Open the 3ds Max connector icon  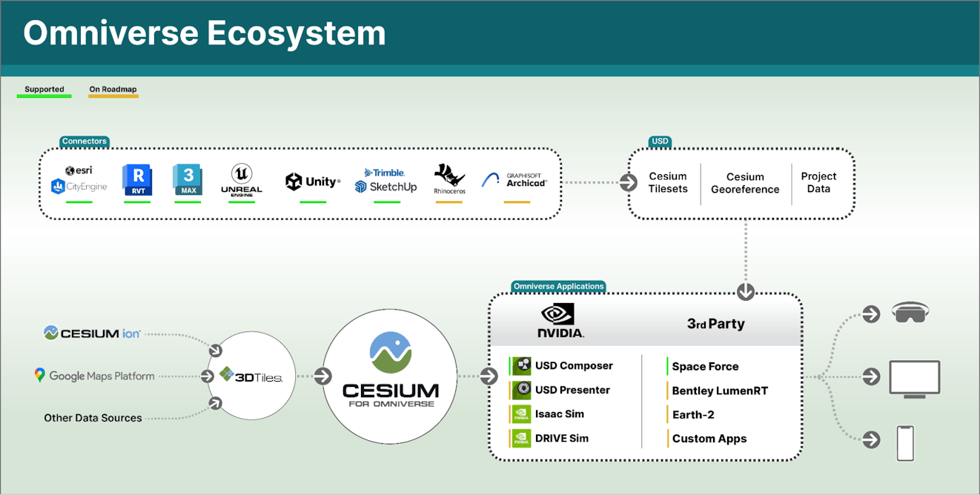pyautogui.click(x=188, y=181)
